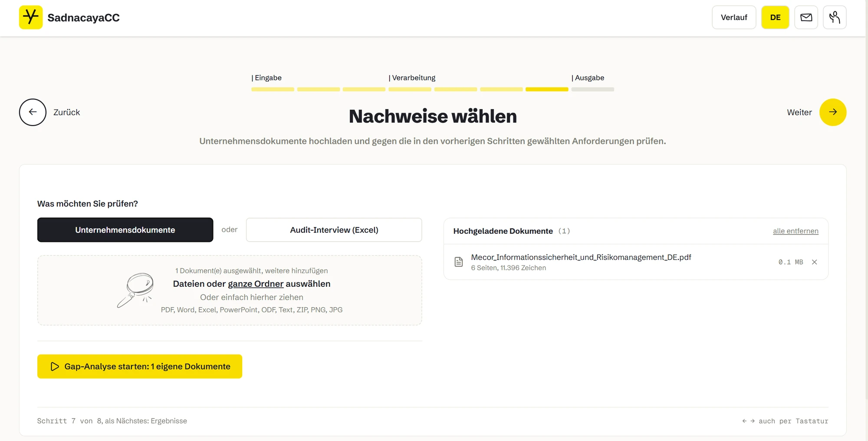Click the 'alle entfernen' link
The image size is (868, 441).
pos(796,231)
